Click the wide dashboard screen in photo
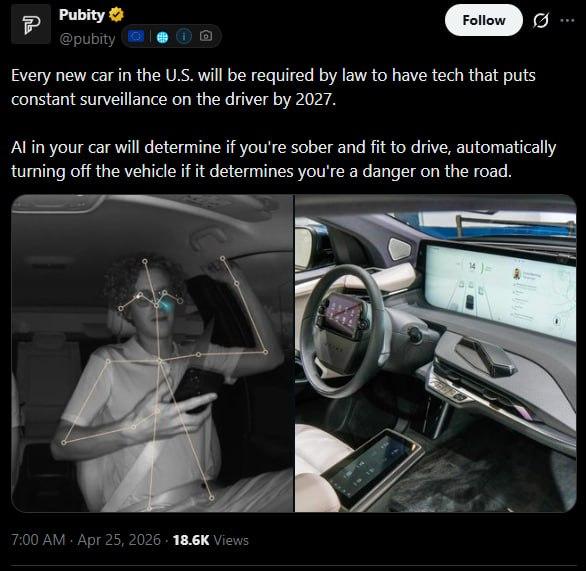This screenshot has height=571, width=586. [499, 290]
